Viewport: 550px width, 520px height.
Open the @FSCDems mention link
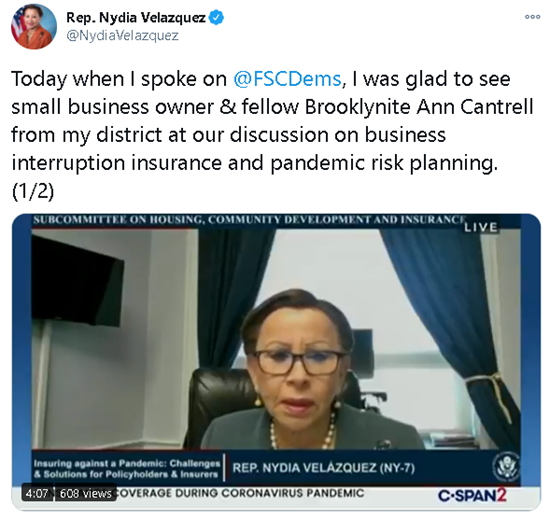point(287,79)
